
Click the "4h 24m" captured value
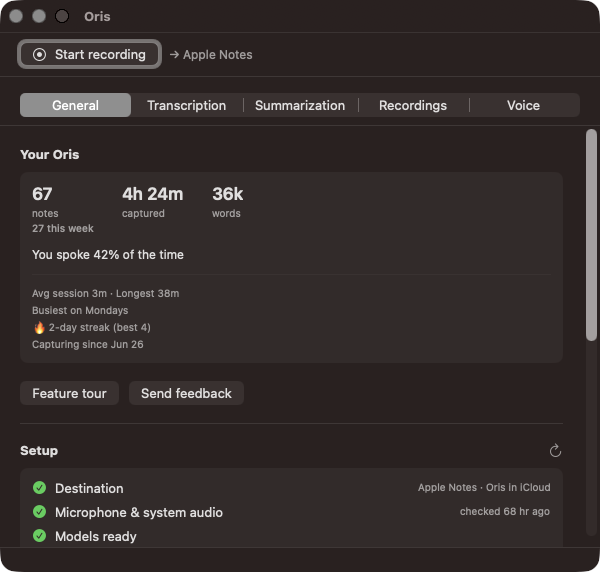click(x=153, y=194)
